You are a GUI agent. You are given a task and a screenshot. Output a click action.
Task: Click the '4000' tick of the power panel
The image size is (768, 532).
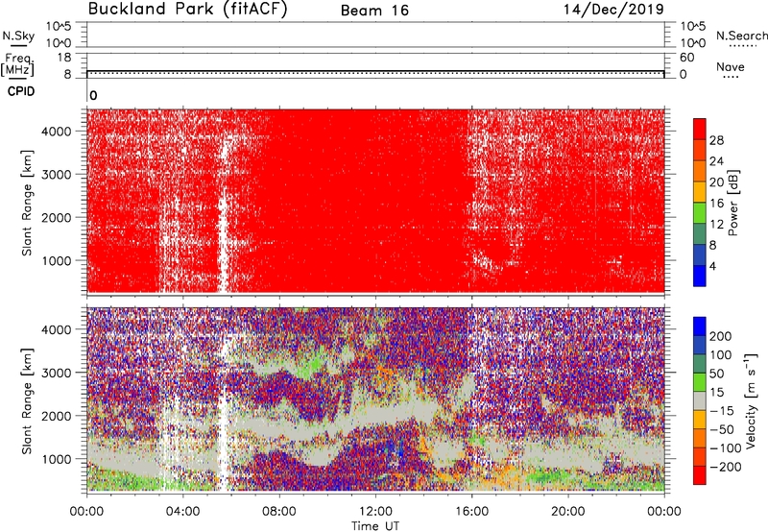pyautogui.click(x=56, y=132)
